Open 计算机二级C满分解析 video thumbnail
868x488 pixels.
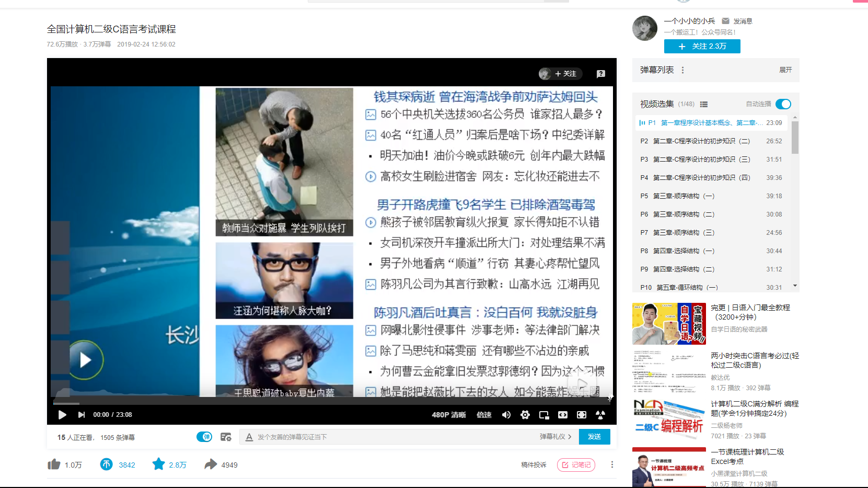(669, 420)
